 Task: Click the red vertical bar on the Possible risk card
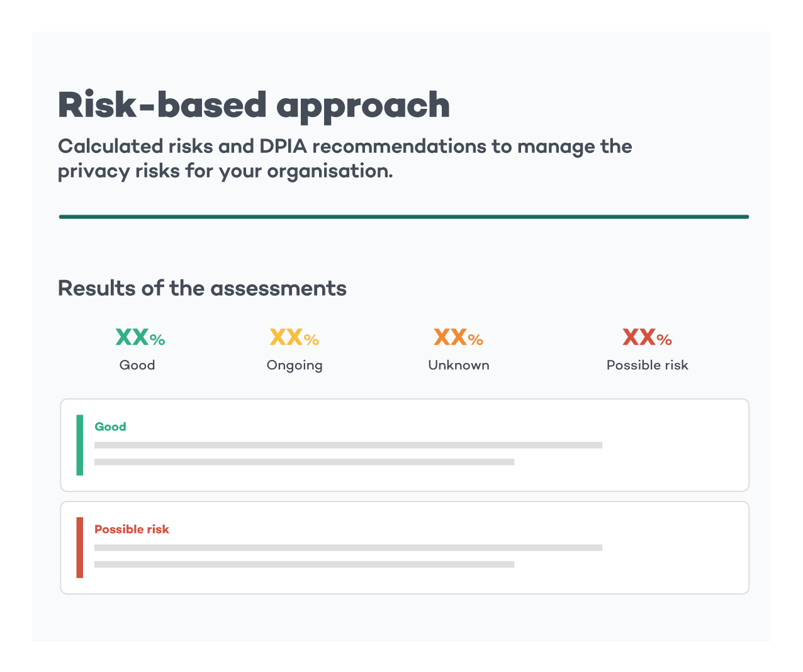coord(80,547)
